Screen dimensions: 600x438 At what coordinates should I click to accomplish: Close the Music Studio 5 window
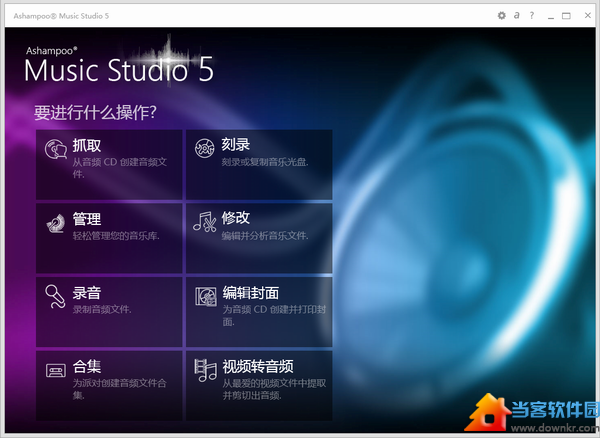pyautogui.click(x=588, y=15)
